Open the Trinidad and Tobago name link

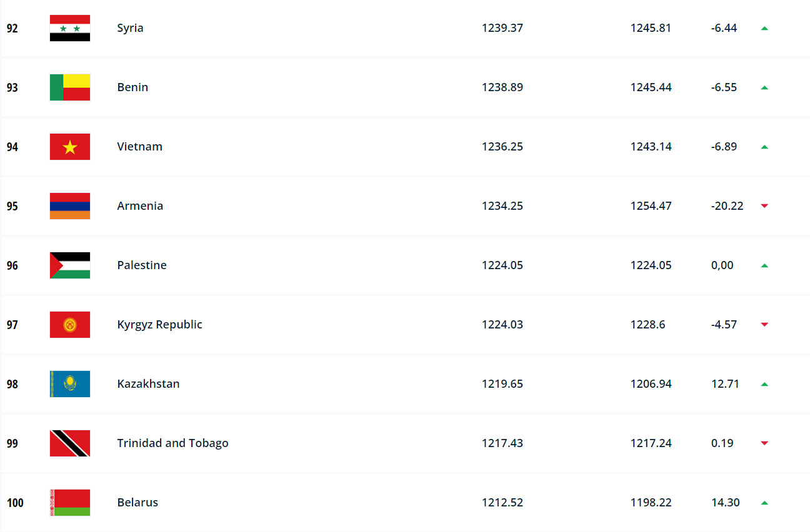coord(172,443)
